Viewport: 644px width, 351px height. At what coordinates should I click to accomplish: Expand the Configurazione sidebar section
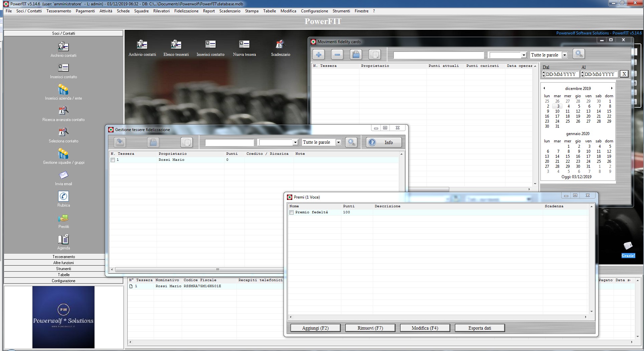point(63,281)
